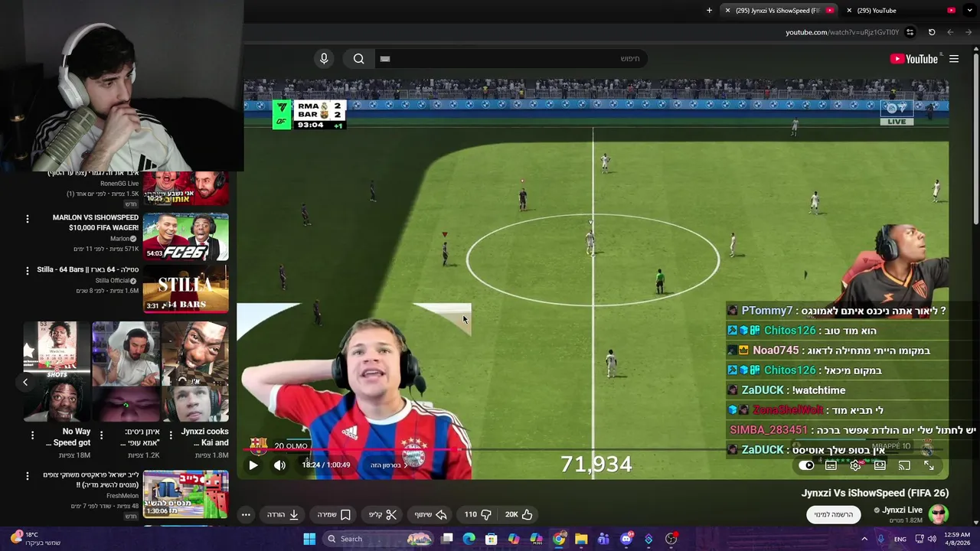Open Google Chrome from the taskbar

tap(559, 539)
